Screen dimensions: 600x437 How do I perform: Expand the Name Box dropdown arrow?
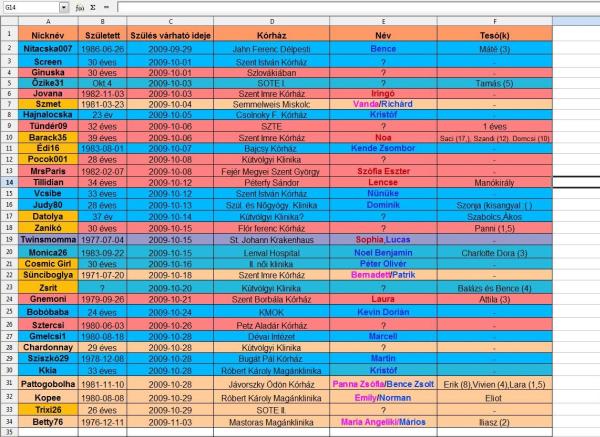[x=64, y=7]
